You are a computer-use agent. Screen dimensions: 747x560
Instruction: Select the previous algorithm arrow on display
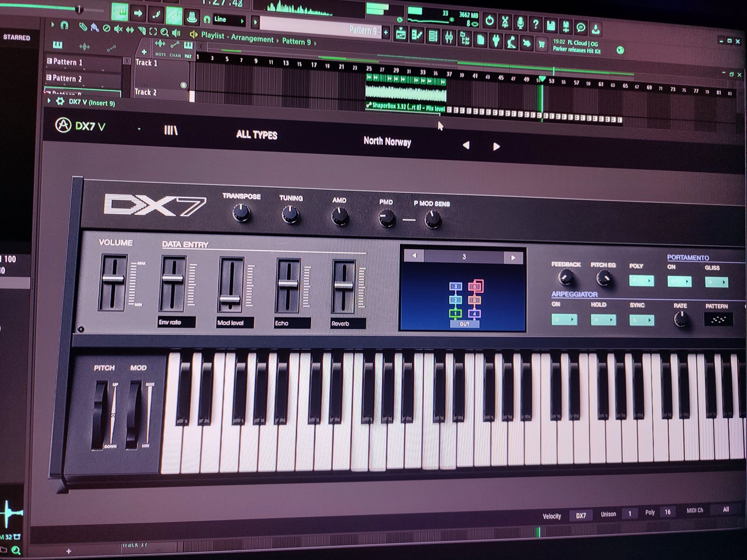tap(414, 256)
